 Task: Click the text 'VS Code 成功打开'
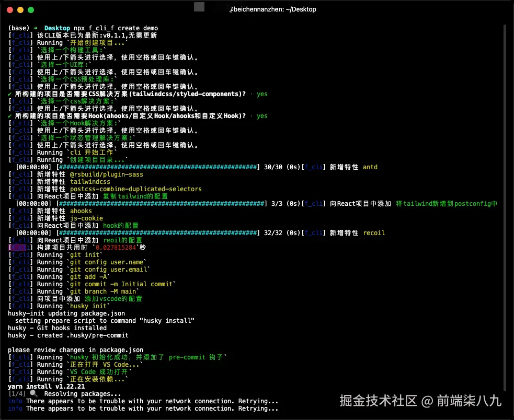point(99,372)
